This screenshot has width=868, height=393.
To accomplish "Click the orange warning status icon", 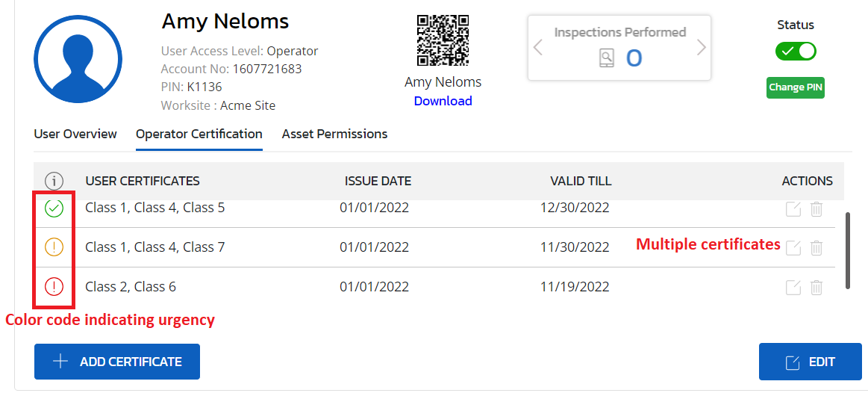I will (x=54, y=247).
